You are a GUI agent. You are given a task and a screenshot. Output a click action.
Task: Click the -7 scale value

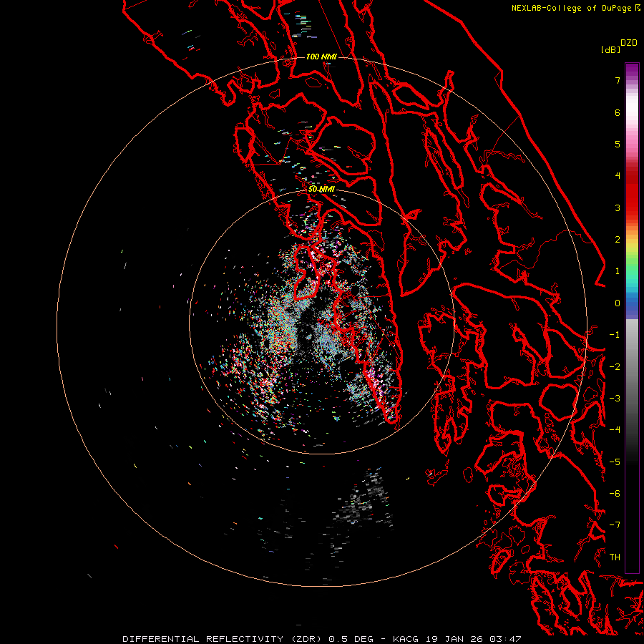[x=615, y=525]
